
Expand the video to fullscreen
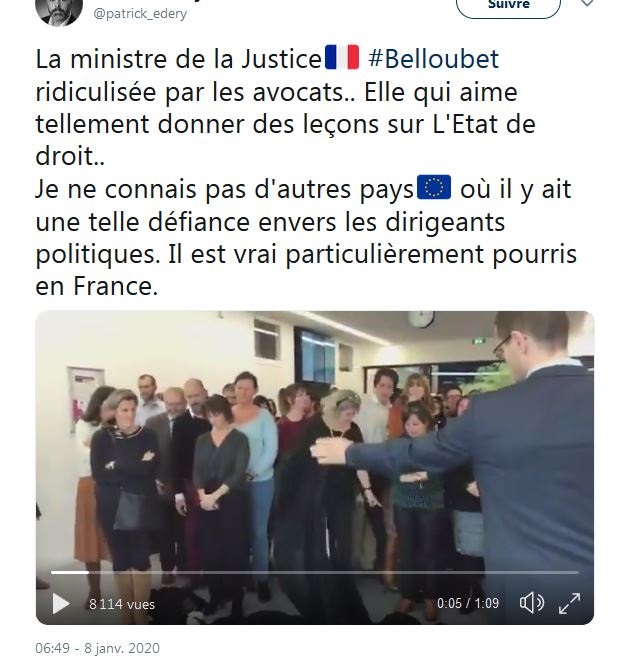[x=569, y=603]
